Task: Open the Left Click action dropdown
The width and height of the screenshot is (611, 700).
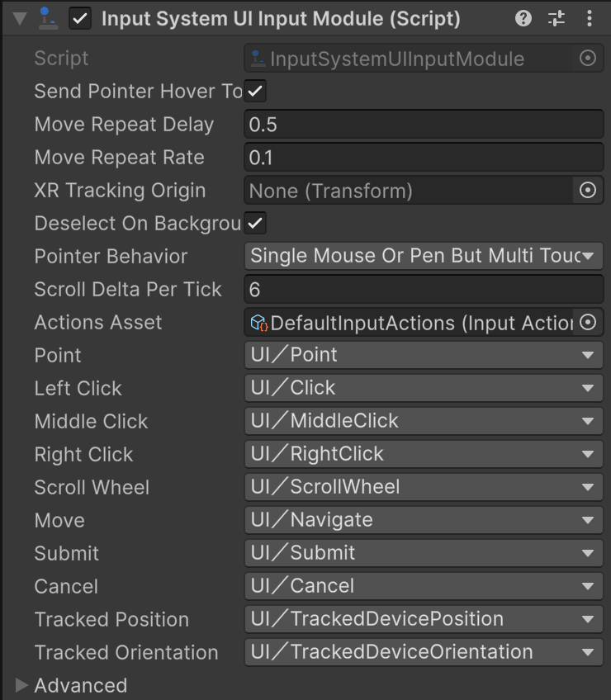Action: coord(424,388)
